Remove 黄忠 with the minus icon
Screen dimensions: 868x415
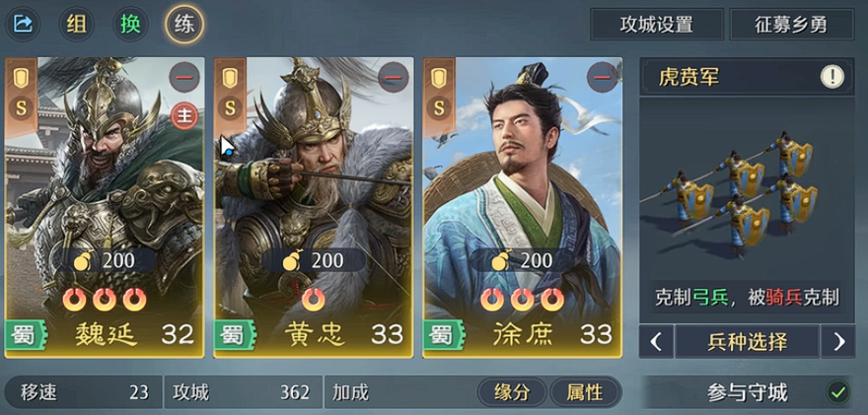[393, 77]
